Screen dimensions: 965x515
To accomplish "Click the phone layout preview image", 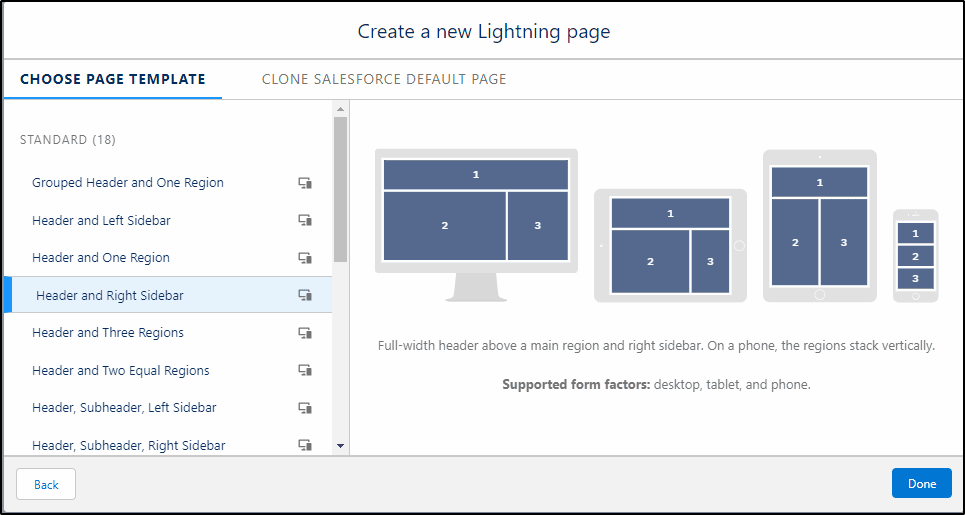I will [x=916, y=255].
